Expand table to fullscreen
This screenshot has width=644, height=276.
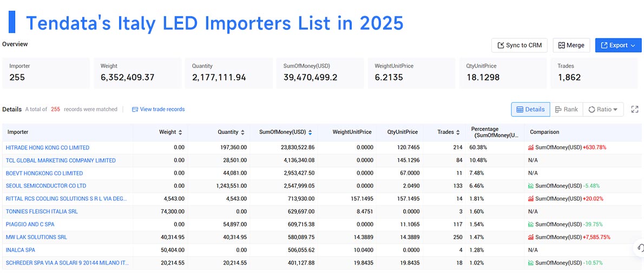(x=635, y=109)
